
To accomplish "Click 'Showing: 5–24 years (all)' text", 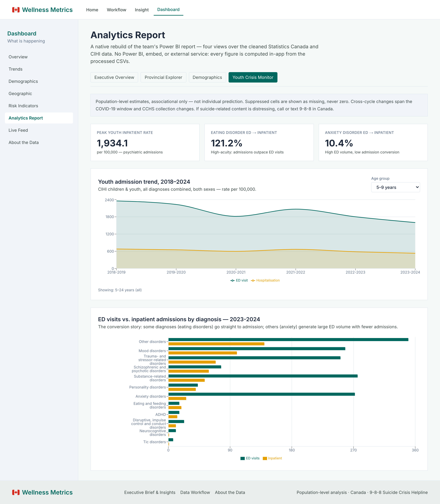I will click(120, 290).
